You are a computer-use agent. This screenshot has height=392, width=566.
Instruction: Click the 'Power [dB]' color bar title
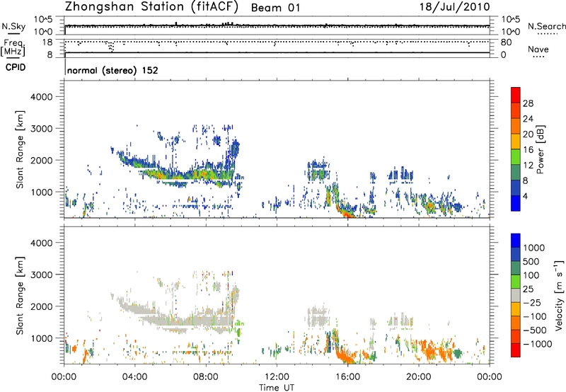(x=540, y=150)
